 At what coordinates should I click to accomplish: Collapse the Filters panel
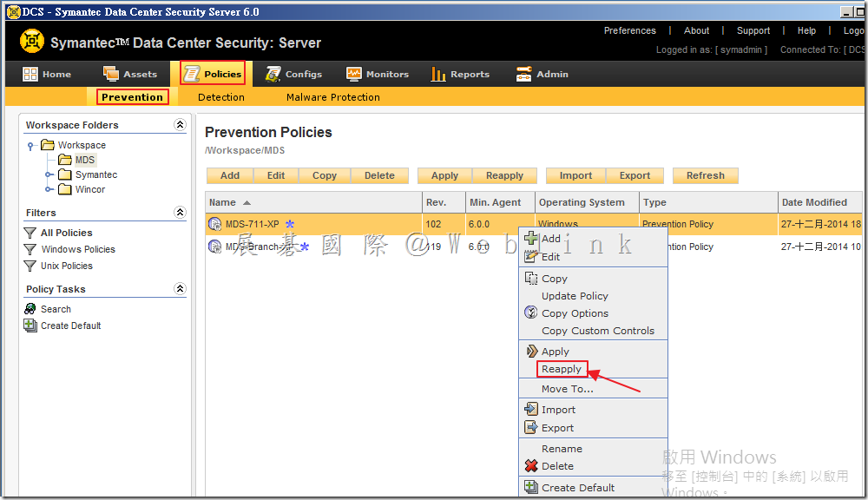(x=180, y=212)
